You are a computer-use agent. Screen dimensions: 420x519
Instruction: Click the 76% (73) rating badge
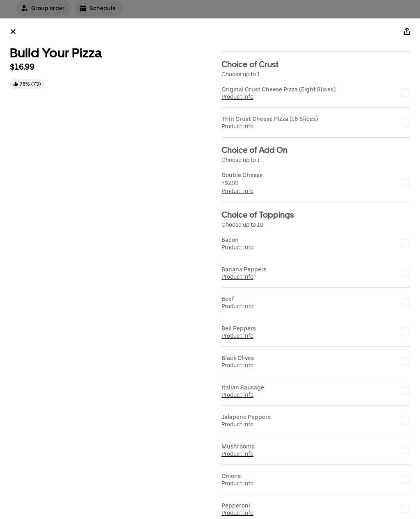[x=27, y=84]
